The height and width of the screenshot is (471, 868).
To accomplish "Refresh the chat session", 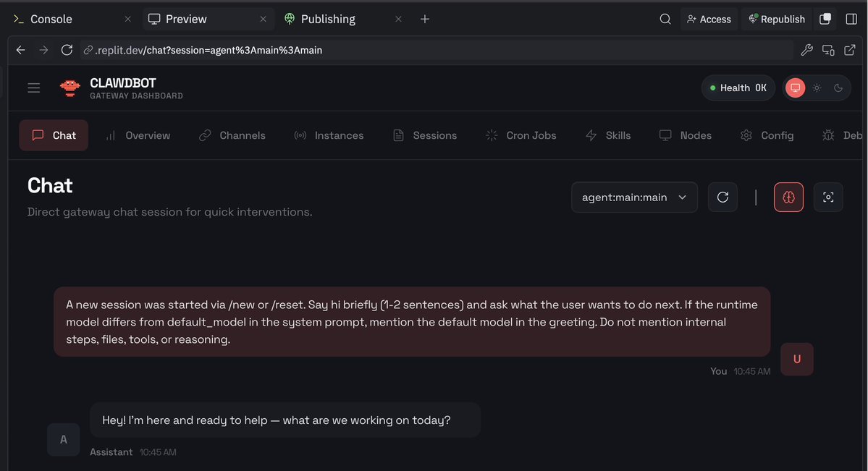I will pyautogui.click(x=722, y=197).
